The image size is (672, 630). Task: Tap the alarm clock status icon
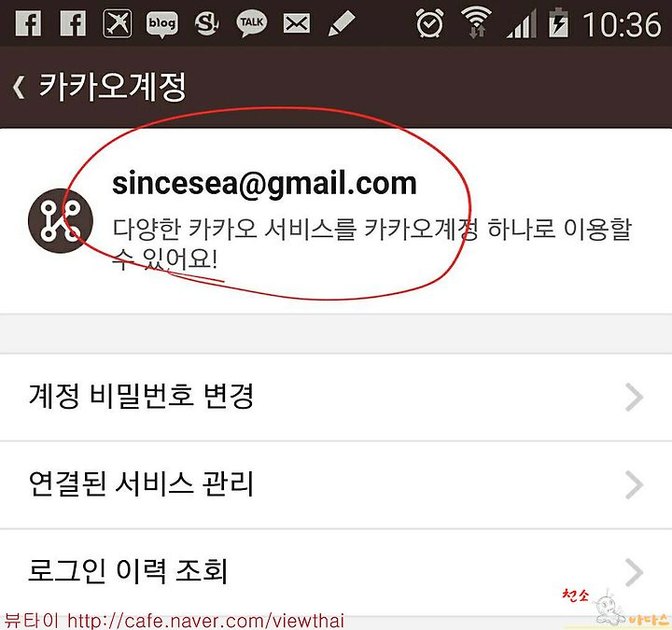pyautogui.click(x=430, y=23)
